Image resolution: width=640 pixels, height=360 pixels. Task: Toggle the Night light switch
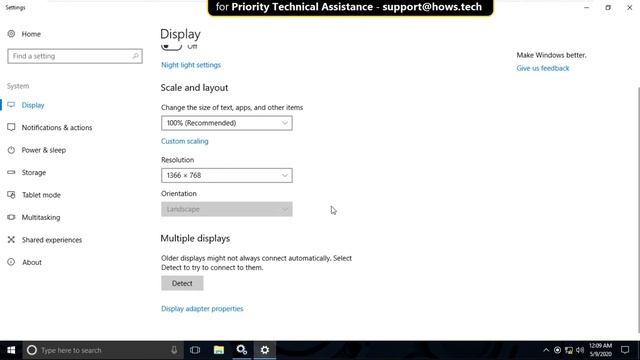pos(171,47)
